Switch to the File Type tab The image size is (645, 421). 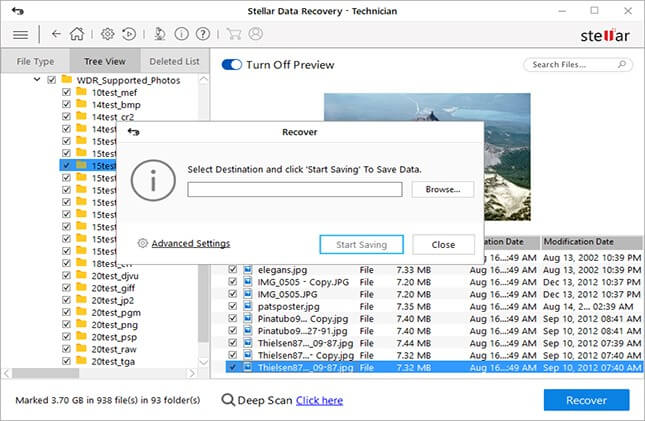click(35, 61)
